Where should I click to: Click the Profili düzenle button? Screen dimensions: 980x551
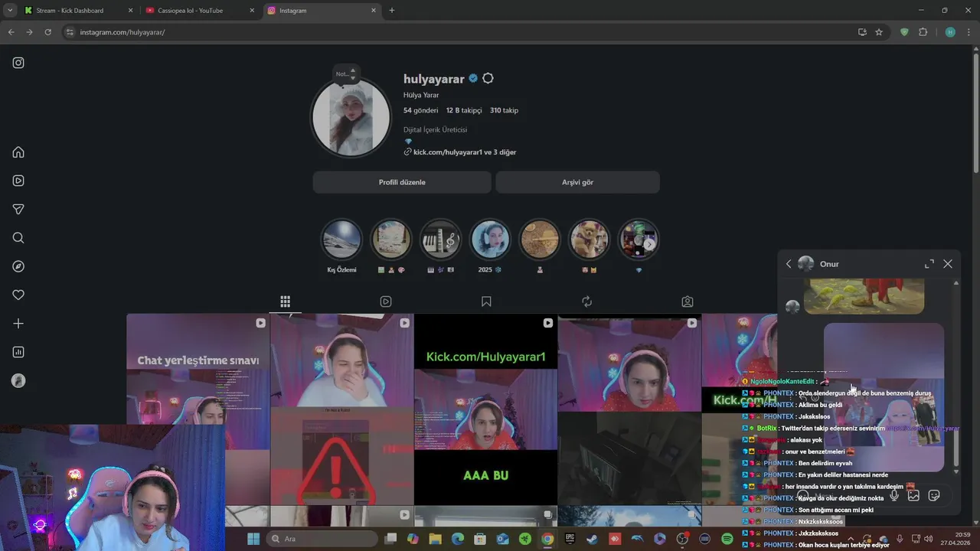click(x=402, y=182)
